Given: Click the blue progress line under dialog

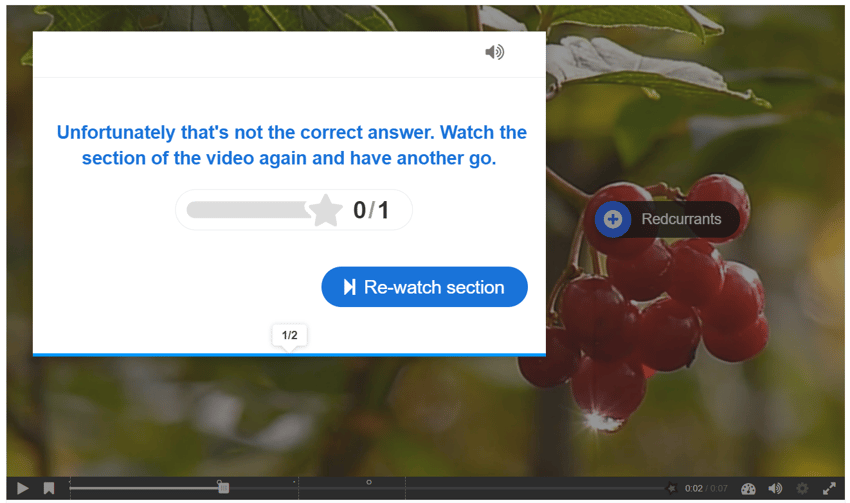Looking at the screenshot, I should coord(289,355).
